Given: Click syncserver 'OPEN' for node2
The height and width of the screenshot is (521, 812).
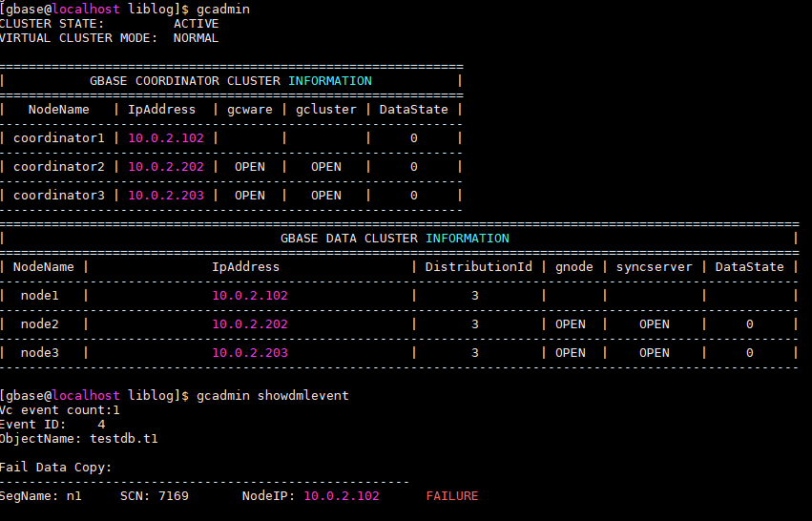Looking at the screenshot, I should [654, 324].
